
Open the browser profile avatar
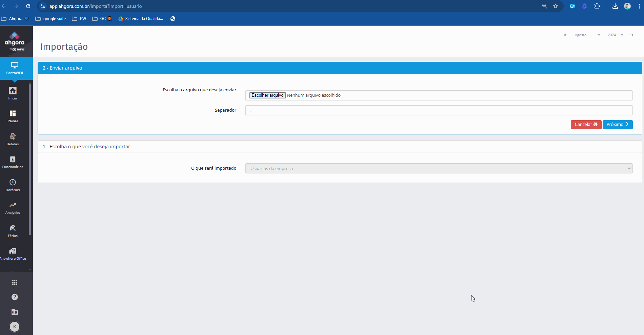627,6
